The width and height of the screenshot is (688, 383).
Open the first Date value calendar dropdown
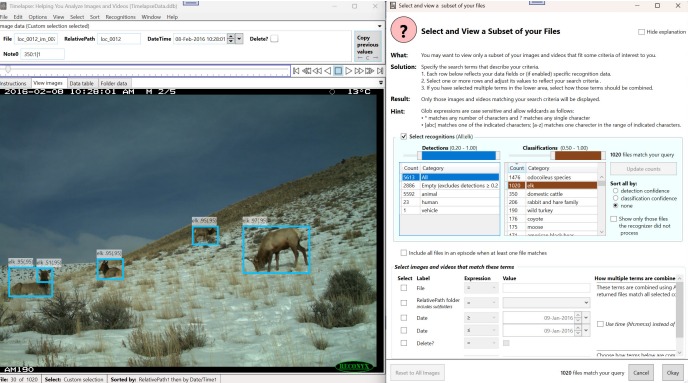click(x=586, y=318)
